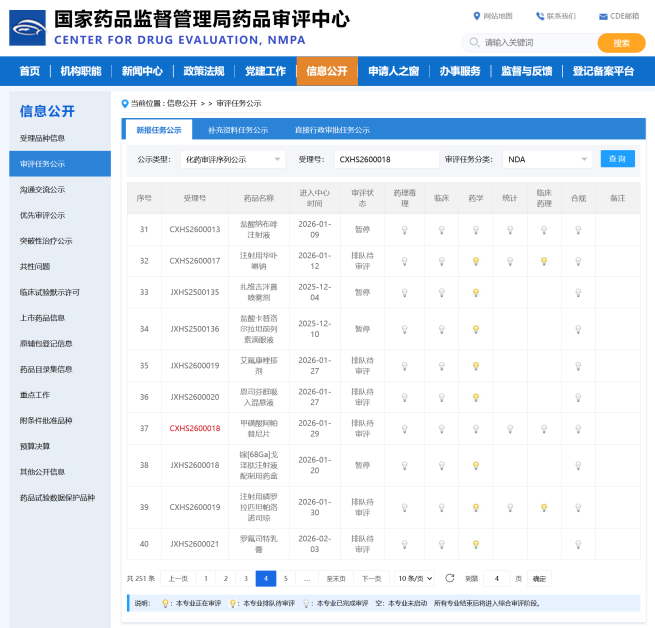Click compliance bulb in row JXHS2500135
655x628 pixels.
point(578,292)
